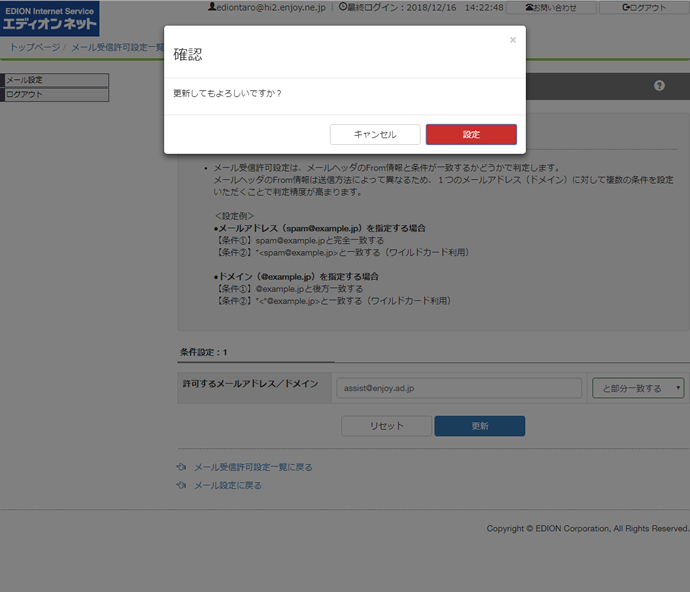The width and height of the screenshot is (690, 592).
Task: Click the user icon beside ediontaro email
Action: click(211, 7)
